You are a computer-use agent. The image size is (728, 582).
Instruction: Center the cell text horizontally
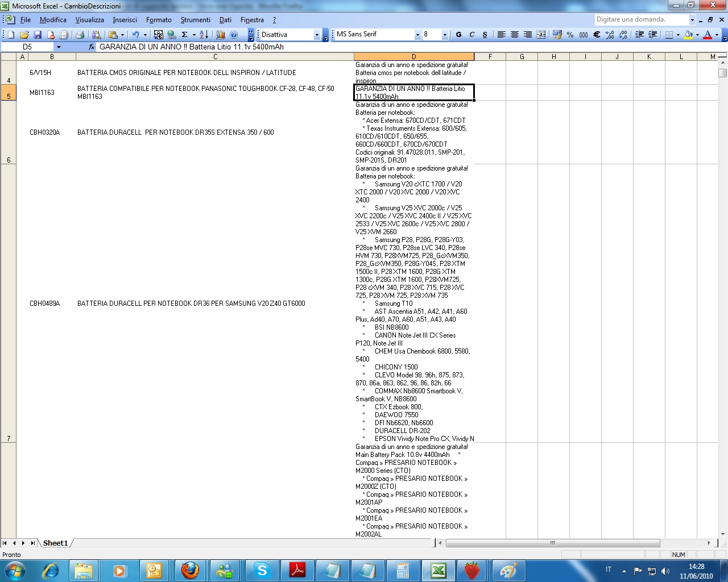(514, 35)
